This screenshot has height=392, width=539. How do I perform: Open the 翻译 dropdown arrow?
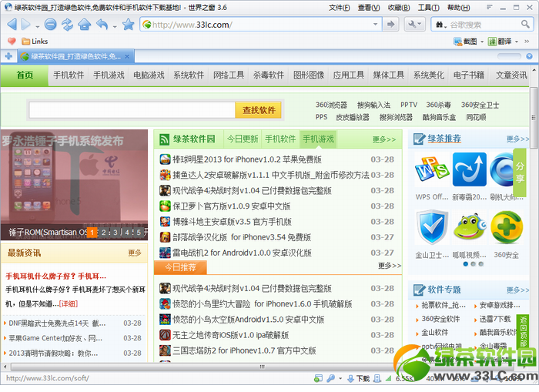coord(517,42)
